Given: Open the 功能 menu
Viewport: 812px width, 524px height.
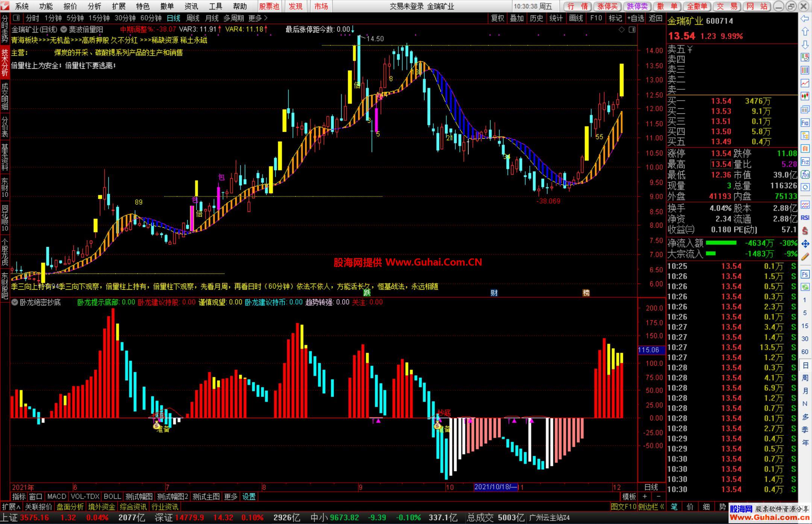Looking at the screenshot, I should (46, 6).
